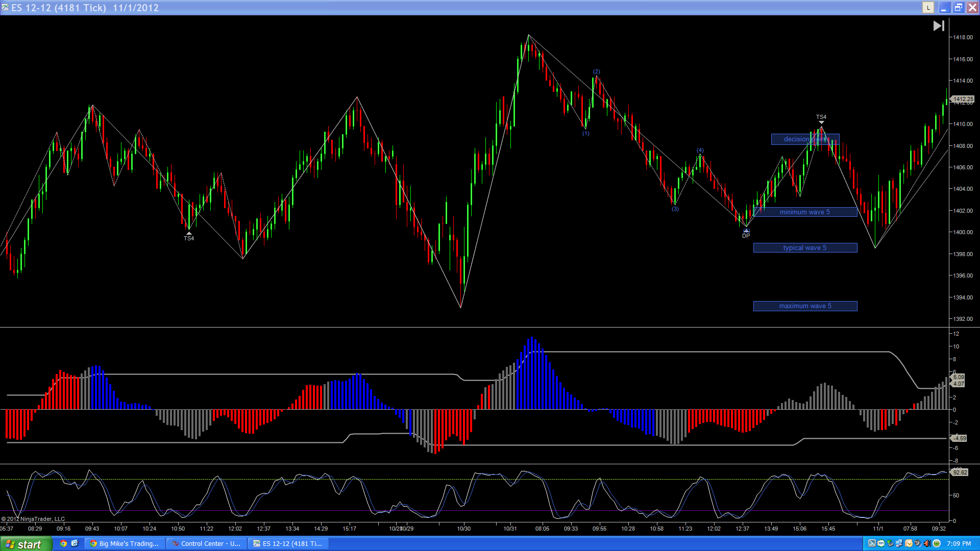The width and height of the screenshot is (980, 551).
Task: Click the 'dm' tray icon
Action: point(881,544)
